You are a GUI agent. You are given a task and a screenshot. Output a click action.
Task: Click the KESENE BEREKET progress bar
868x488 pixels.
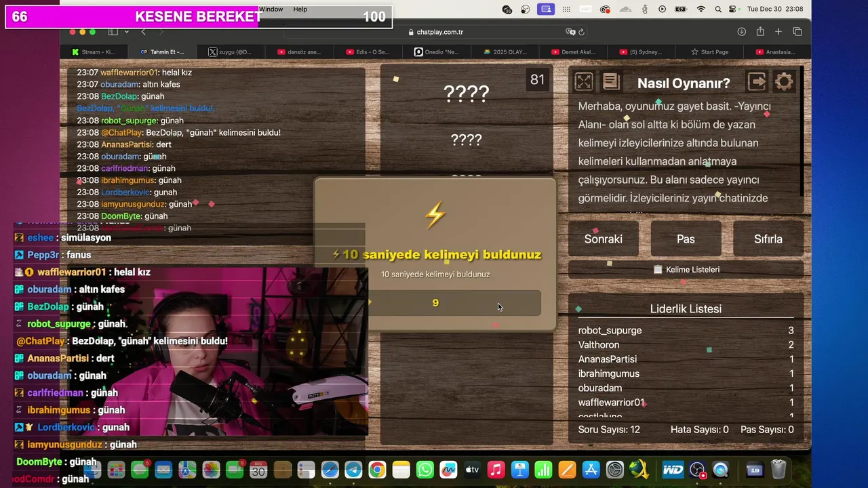coord(199,17)
